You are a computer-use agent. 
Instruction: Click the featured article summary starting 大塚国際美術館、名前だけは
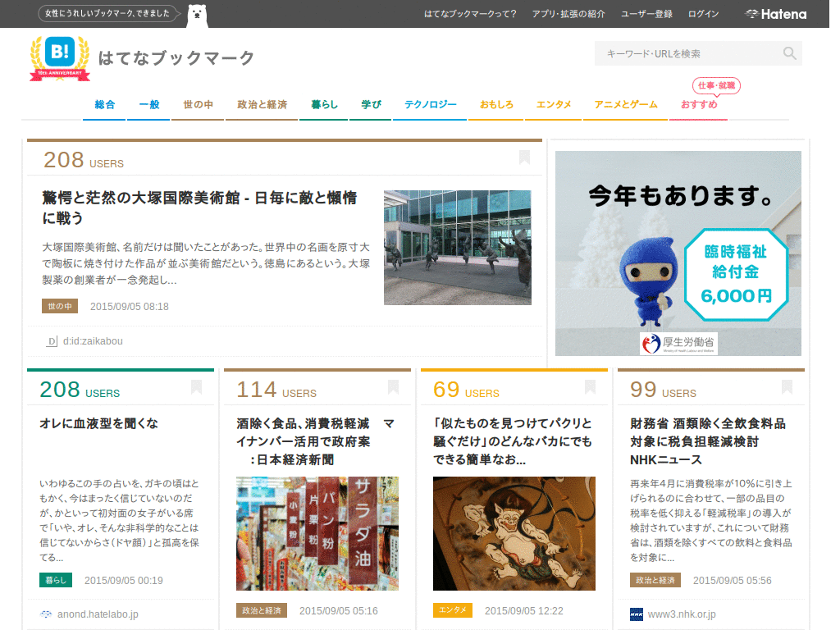click(x=206, y=263)
